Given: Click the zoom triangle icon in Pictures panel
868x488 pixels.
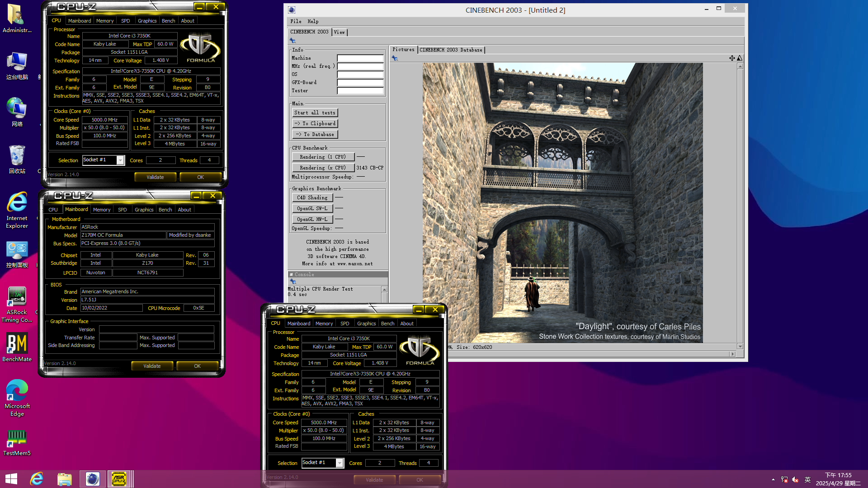Looking at the screenshot, I should (x=740, y=58).
